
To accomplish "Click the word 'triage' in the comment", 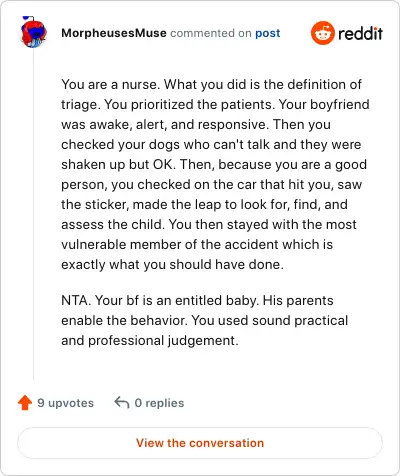I will [x=79, y=105].
